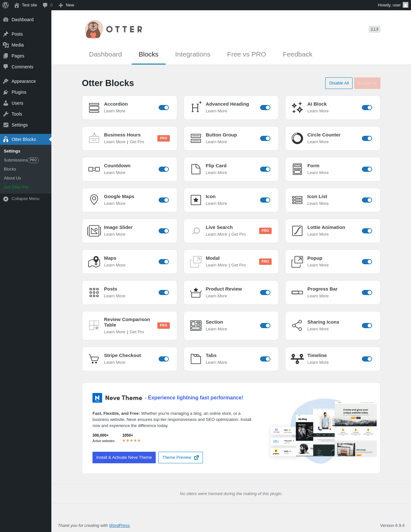Open the Howdy user account menu

[x=393, y=5]
